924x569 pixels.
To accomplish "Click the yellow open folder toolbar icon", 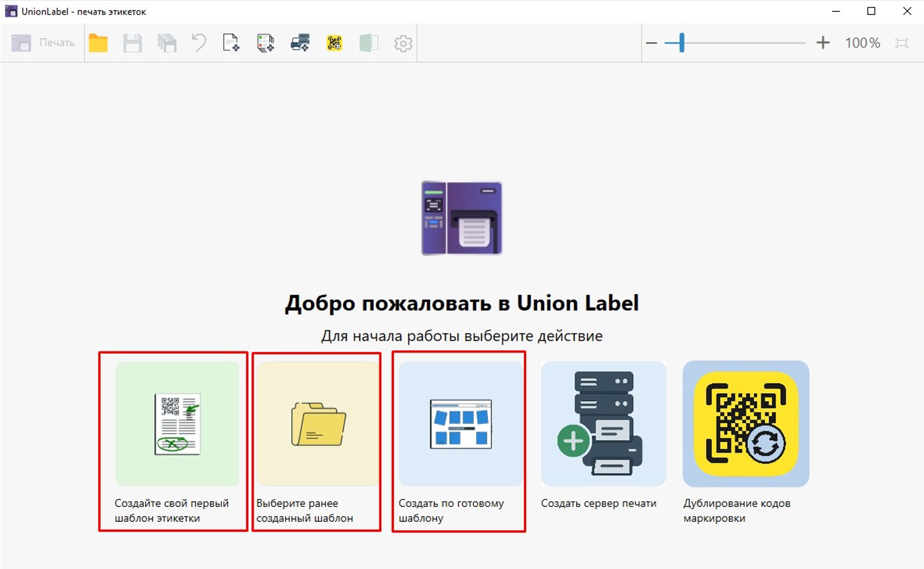I will pos(98,43).
